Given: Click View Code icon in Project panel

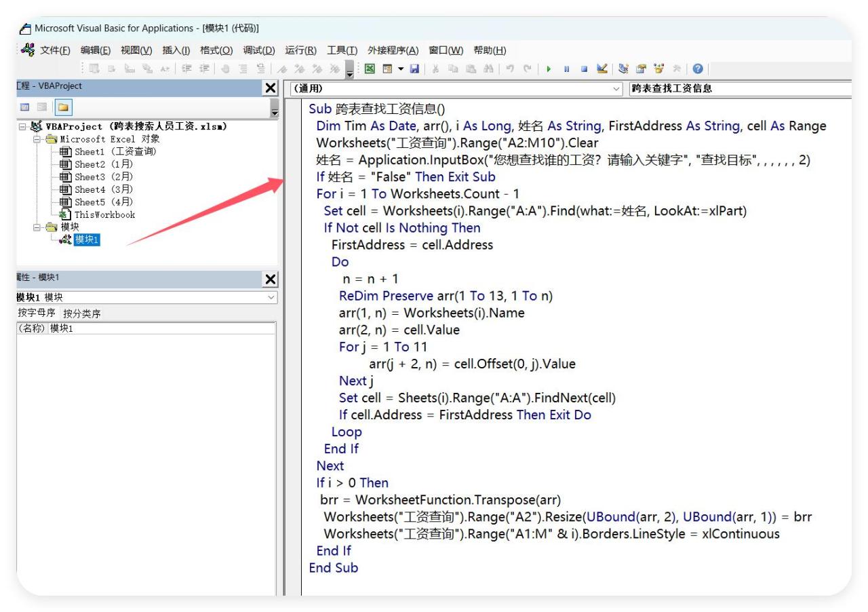Looking at the screenshot, I should [x=25, y=107].
